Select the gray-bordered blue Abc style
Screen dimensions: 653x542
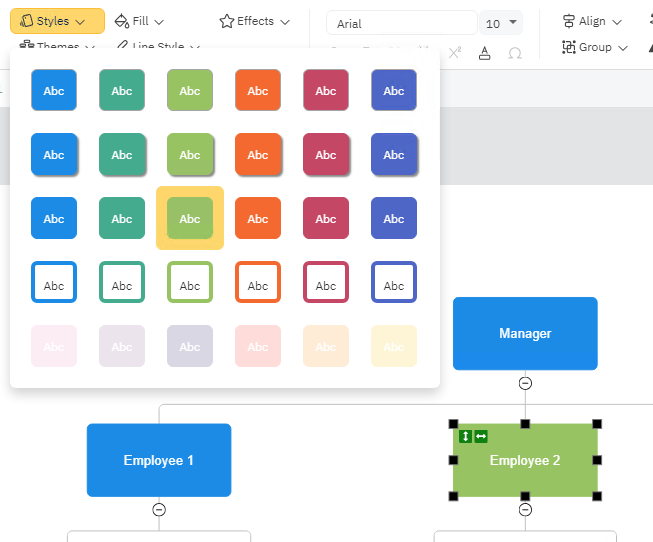(x=54, y=90)
